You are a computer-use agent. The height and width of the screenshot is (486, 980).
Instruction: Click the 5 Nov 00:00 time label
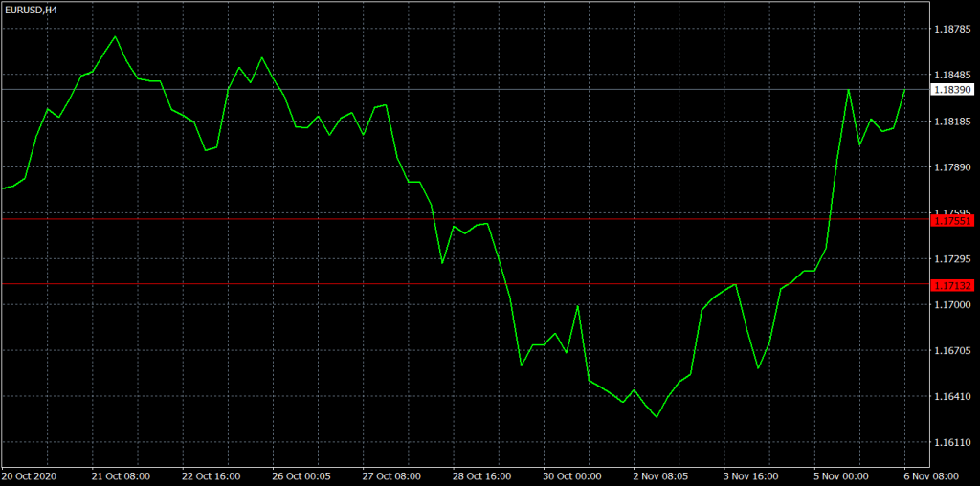point(842,476)
